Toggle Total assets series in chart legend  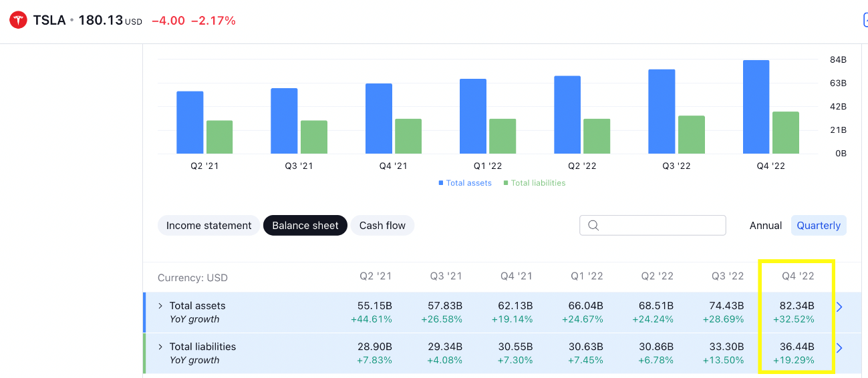click(468, 183)
